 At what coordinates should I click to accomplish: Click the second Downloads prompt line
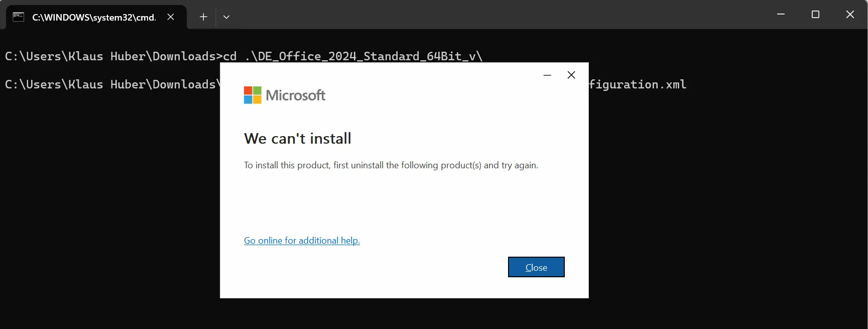(x=110, y=84)
